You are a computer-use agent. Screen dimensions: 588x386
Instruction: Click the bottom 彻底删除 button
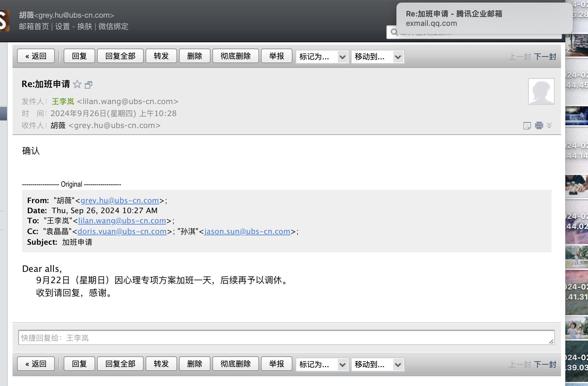(235, 364)
